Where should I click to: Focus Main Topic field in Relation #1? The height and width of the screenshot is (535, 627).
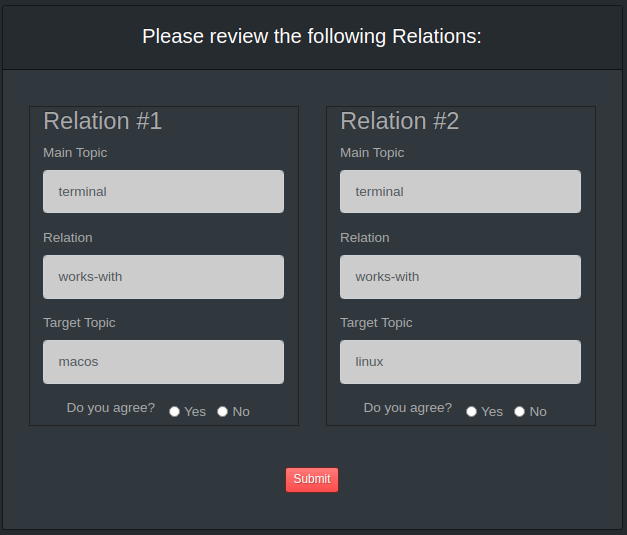point(163,191)
